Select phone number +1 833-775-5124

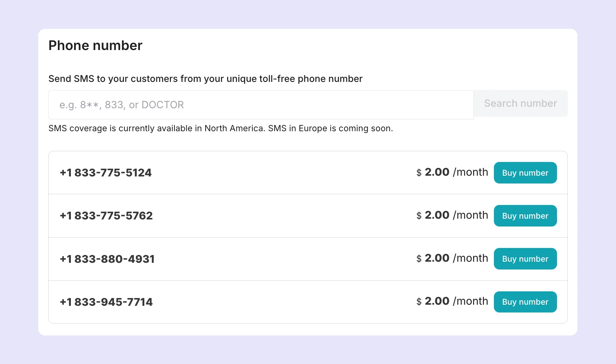(x=106, y=173)
